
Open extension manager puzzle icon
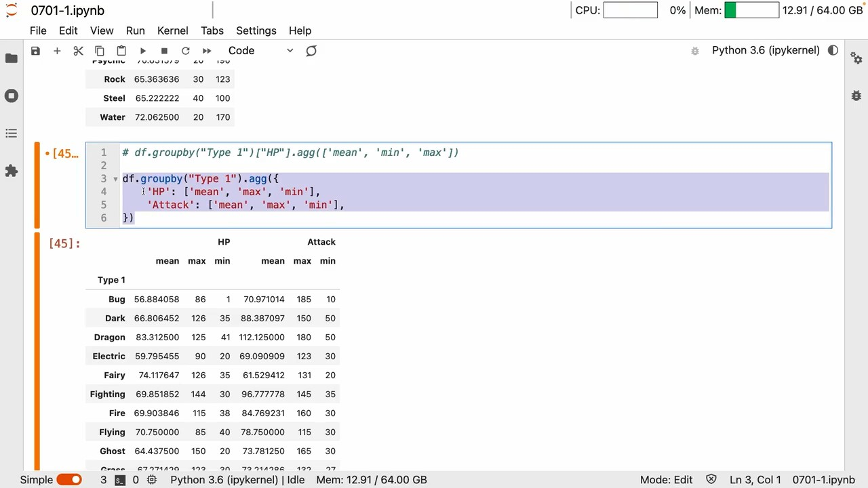(x=12, y=171)
